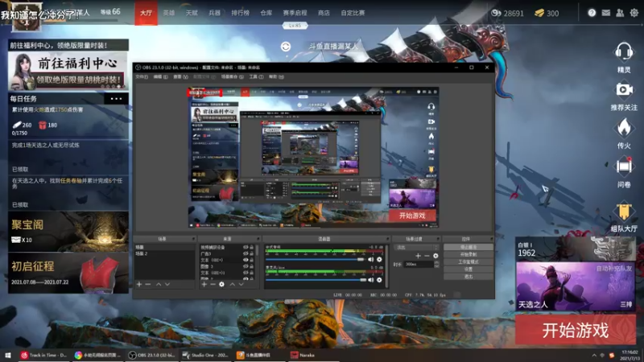Toggle lock on 广告3 source
This screenshot has width=644, height=362.
[252, 253]
